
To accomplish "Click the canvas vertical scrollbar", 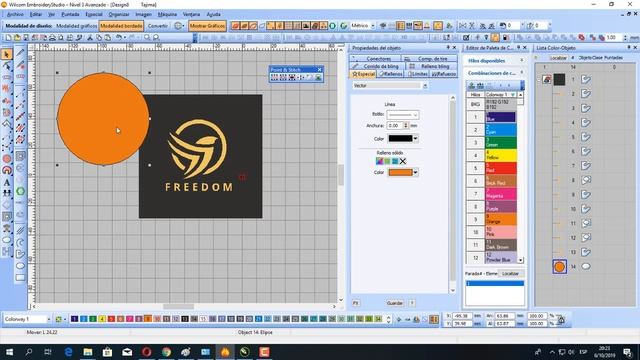I will click(x=340, y=176).
